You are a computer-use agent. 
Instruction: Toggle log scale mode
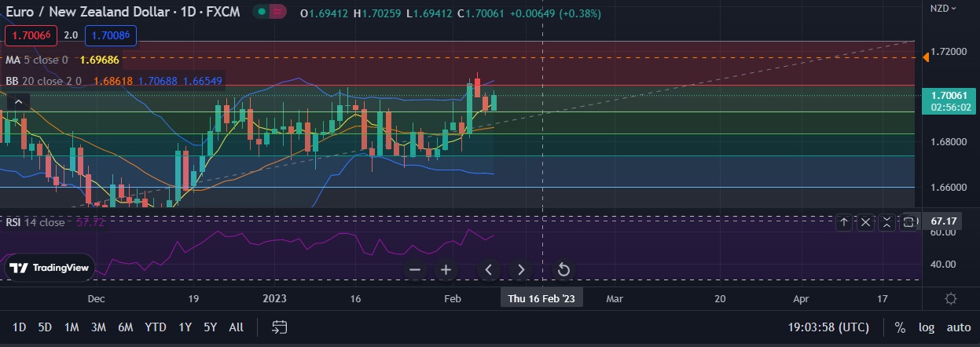(x=927, y=327)
